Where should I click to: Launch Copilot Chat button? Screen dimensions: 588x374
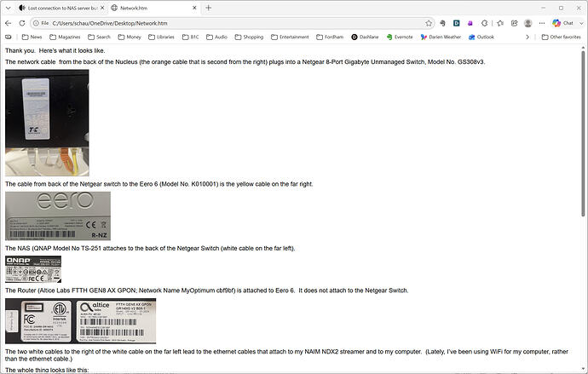pos(562,23)
